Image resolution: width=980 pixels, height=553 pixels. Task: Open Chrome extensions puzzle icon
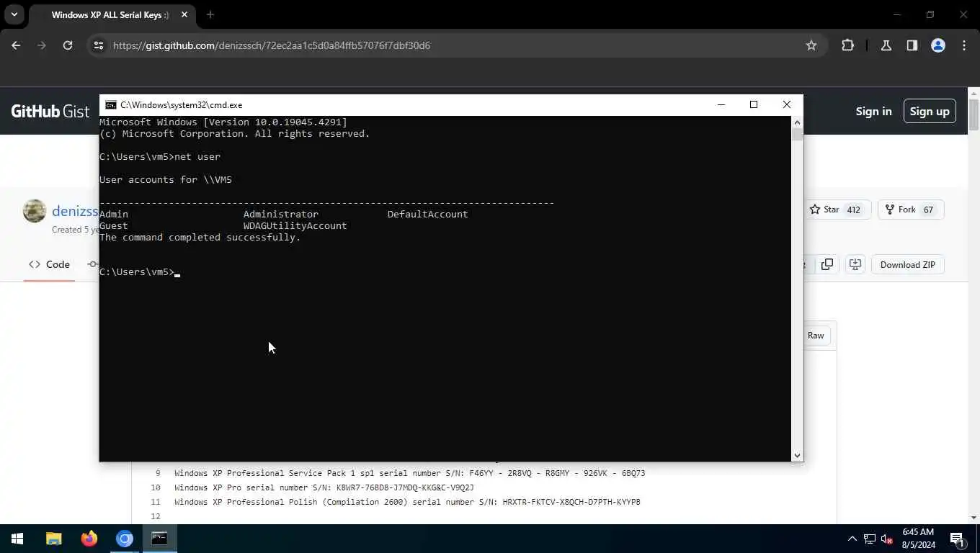(847, 45)
